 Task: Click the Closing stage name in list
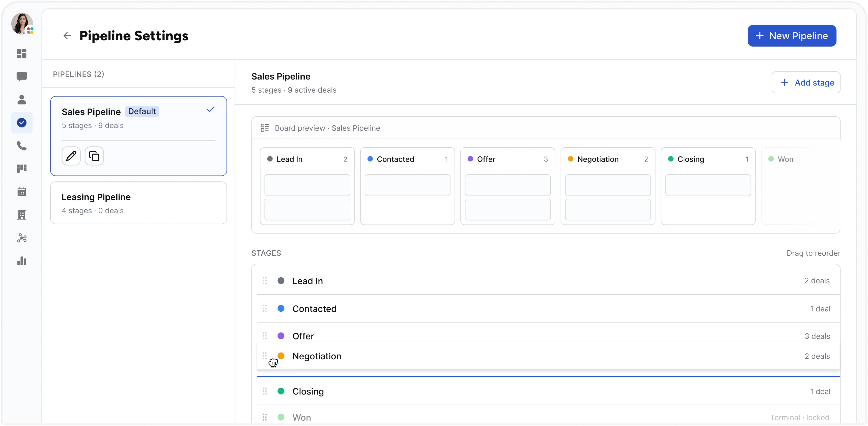pyautogui.click(x=308, y=392)
